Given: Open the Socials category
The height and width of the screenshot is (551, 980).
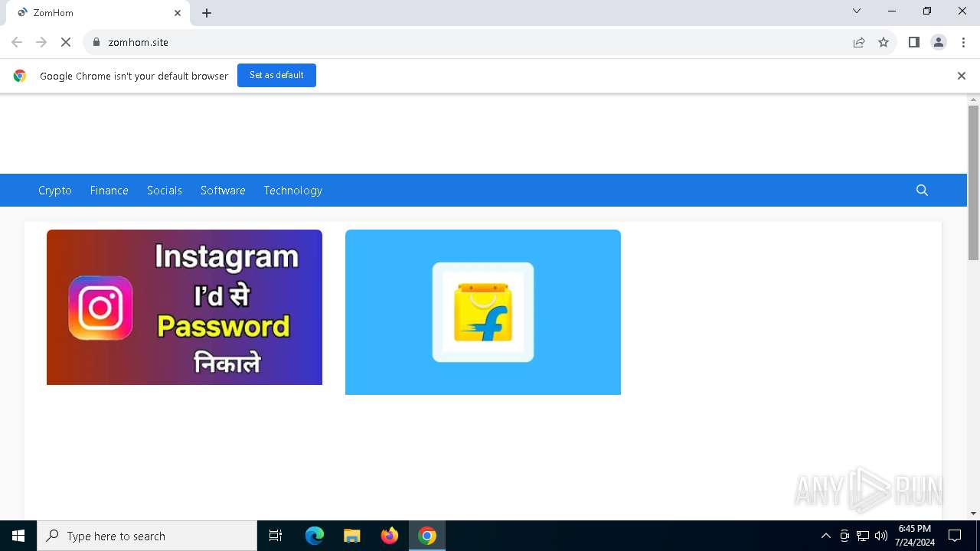Looking at the screenshot, I should pyautogui.click(x=165, y=191).
